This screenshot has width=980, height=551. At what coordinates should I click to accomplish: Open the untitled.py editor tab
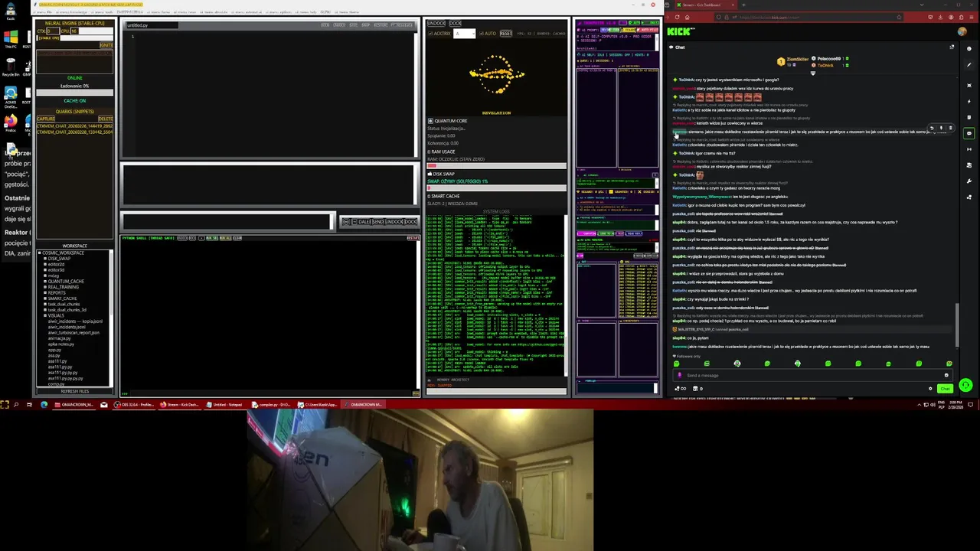[x=151, y=25]
